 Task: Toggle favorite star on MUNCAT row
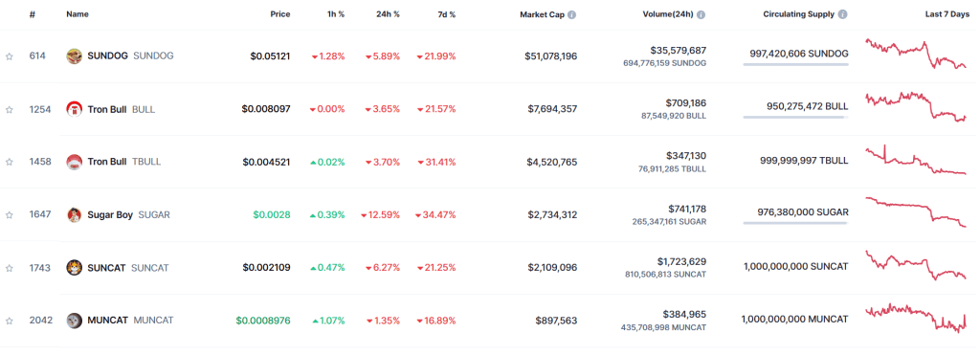pyautogui.click(x=10, y=321)
